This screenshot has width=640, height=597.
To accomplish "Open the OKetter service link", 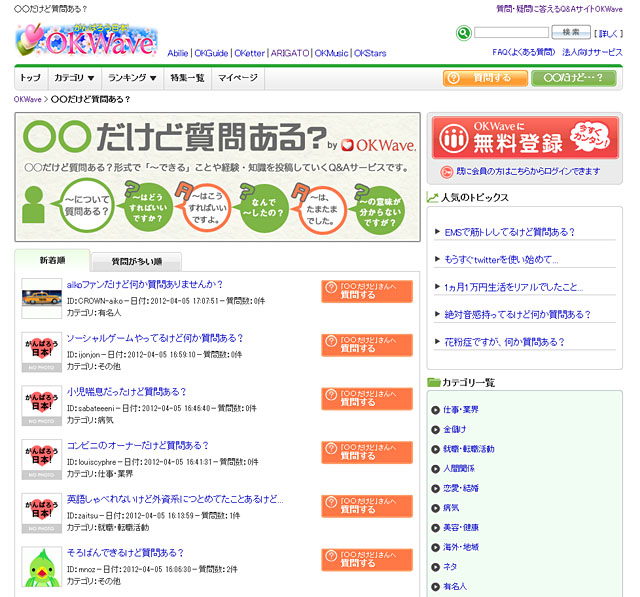I will (249, 53).
